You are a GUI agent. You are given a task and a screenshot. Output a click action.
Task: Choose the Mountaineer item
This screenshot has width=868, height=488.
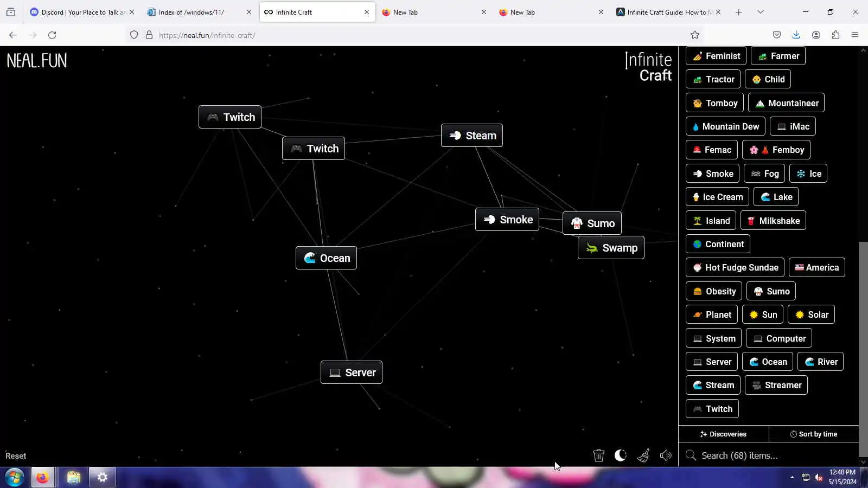click(x=786, y=103)
